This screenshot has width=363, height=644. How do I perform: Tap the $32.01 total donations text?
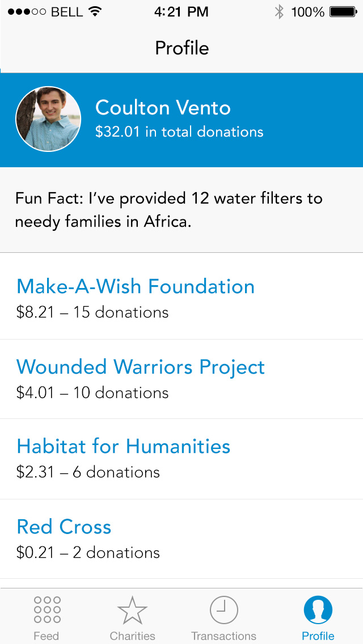(x=179, y=132)
